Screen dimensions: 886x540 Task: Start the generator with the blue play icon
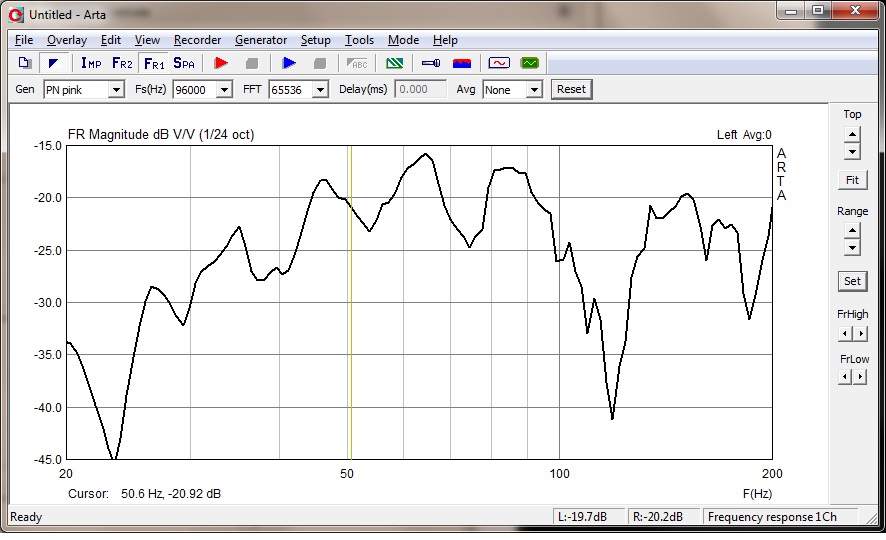coord(289,63)
